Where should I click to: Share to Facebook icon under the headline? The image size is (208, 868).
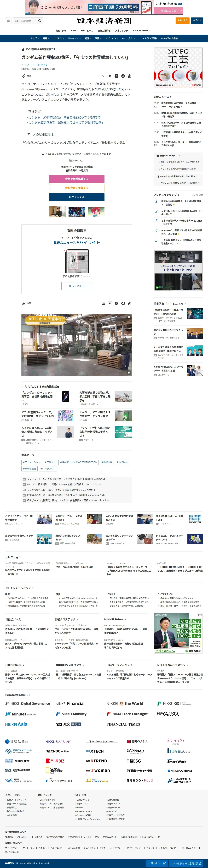(123, 76)
